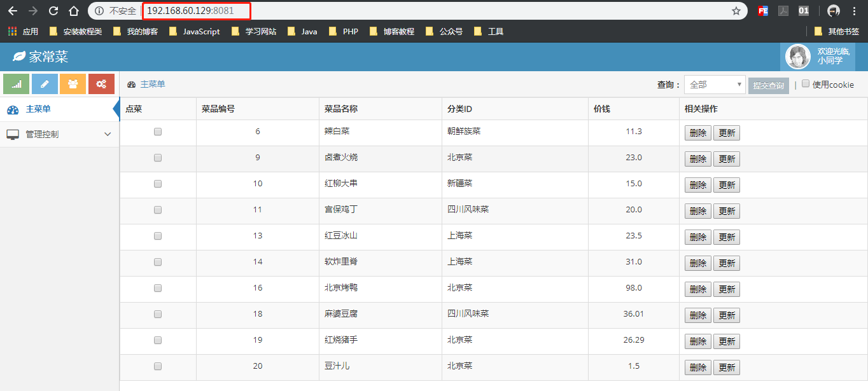Image resolution: width=868 pixels, height=391 pixels.
Task: Open 我的博客 bookmark folder
Action: (136, 31)
